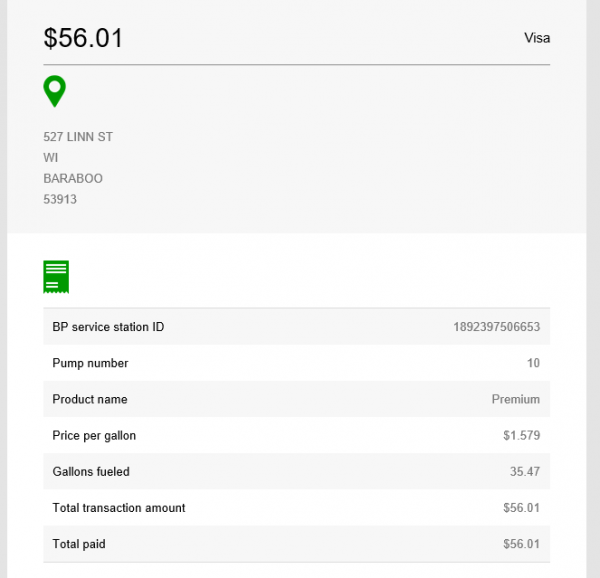Click the Visa payment label
Viewport: 600px width, 578px height.
coord(537,38)
